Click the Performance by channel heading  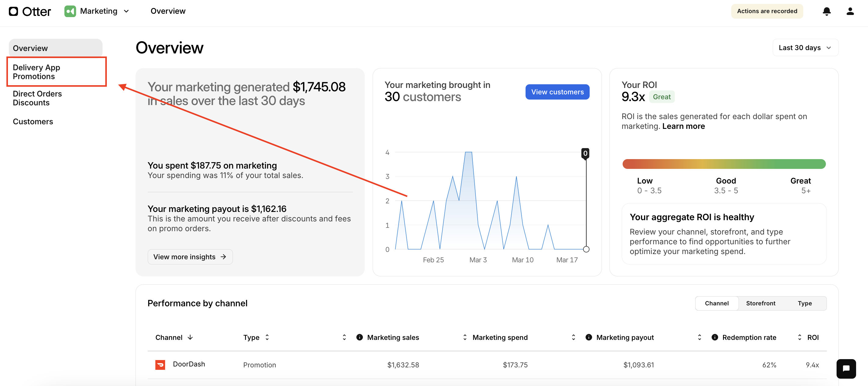(x=197, y=303)
